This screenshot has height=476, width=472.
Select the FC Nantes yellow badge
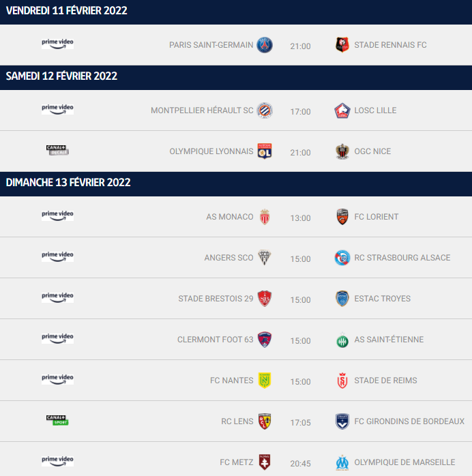coord(265,381)
